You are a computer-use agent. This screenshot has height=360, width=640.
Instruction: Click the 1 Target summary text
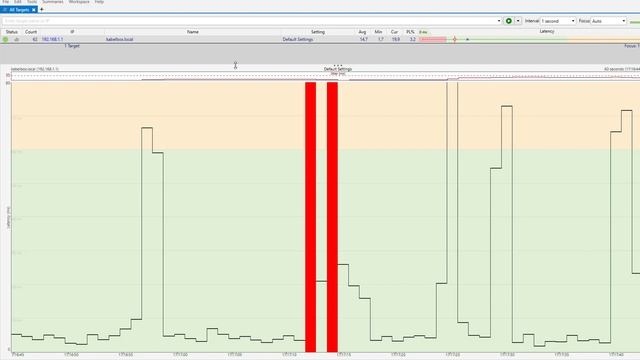72,46
